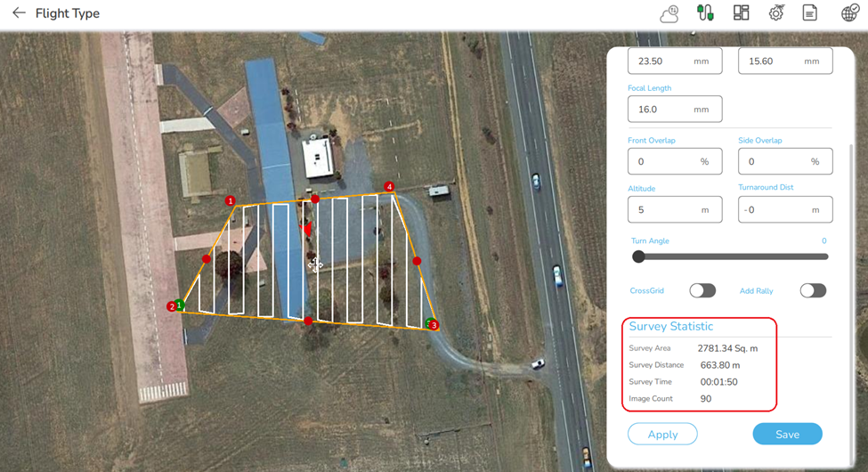Go back with the Flight Type arrow
Viewport: 868px width, 472px height.
[x=19, y=12]
